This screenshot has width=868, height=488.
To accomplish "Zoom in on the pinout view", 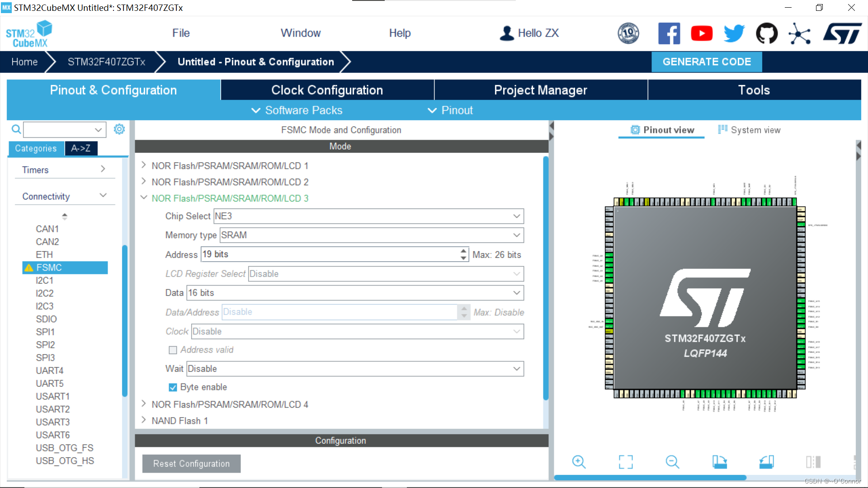I will 579,462.
